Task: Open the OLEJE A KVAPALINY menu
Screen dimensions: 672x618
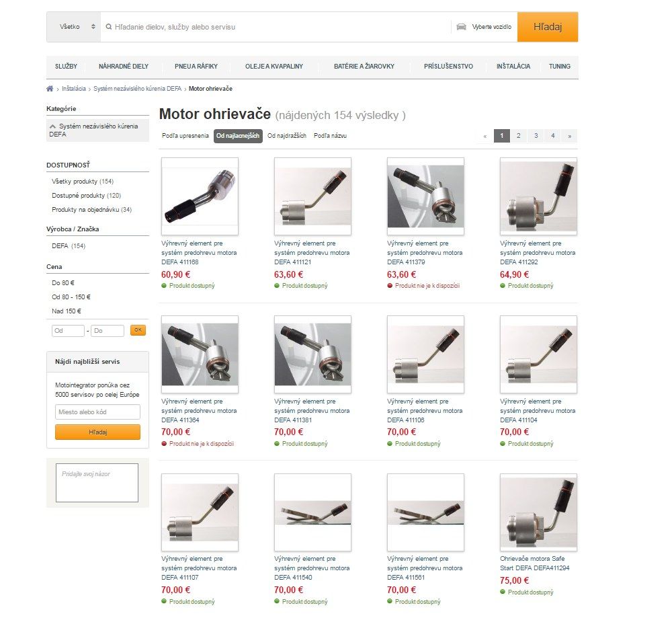Action: click(274, 67)
